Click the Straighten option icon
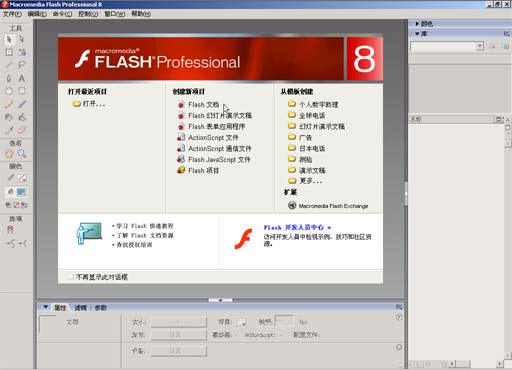 22,244
